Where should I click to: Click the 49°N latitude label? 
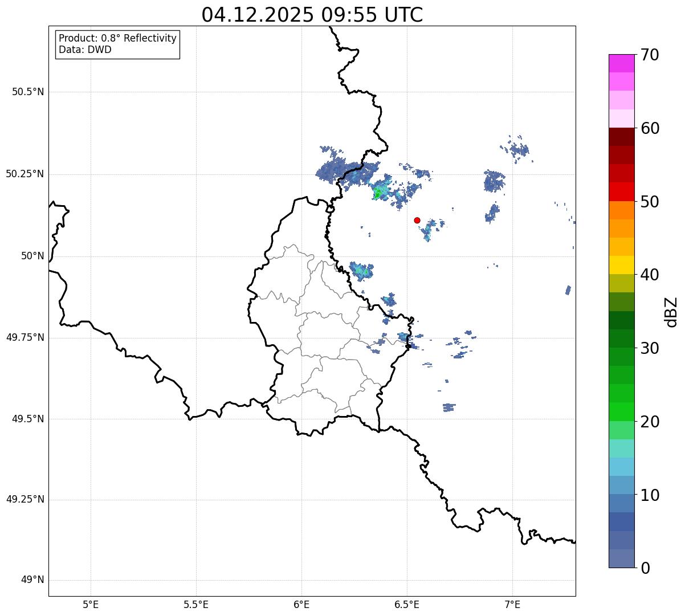tap(33, 580)
